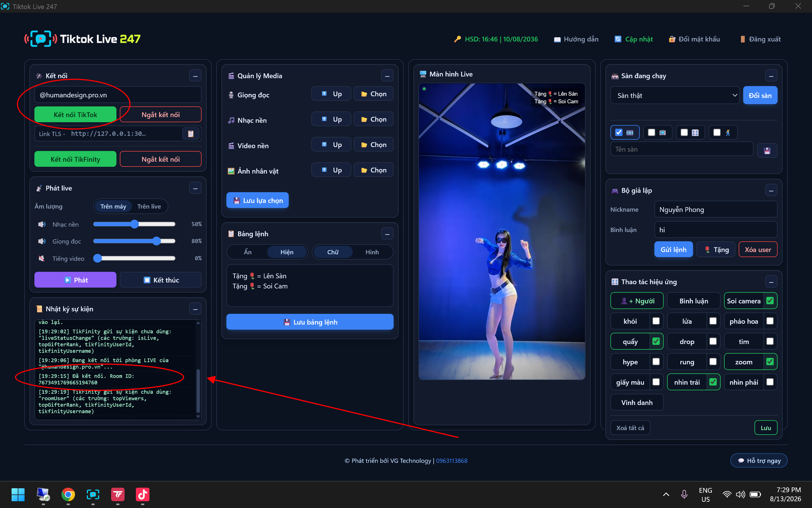Switch volume mode to Trên máy
The width and height of the screenshot is (812, 508).
click(x=113, y=206)
